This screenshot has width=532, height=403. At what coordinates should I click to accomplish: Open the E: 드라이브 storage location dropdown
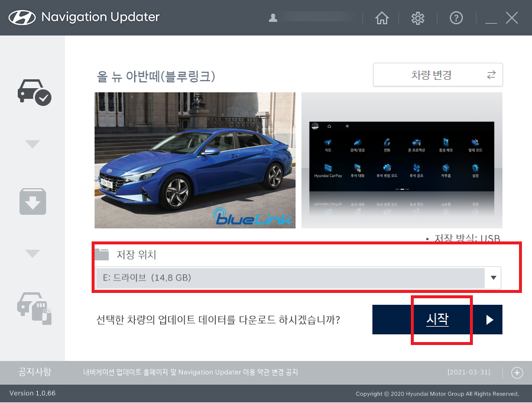click(299, 278)
